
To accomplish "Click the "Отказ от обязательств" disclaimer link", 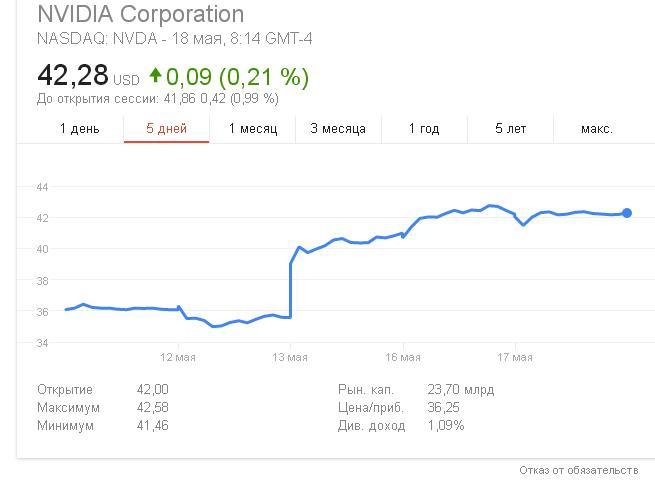I will [x=578, y=470].
